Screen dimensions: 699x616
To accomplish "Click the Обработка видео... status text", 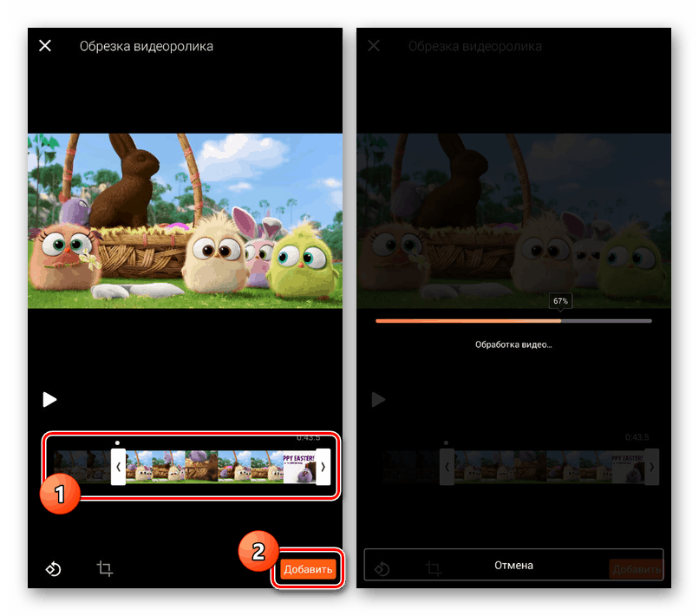I will tap(513, 344).
